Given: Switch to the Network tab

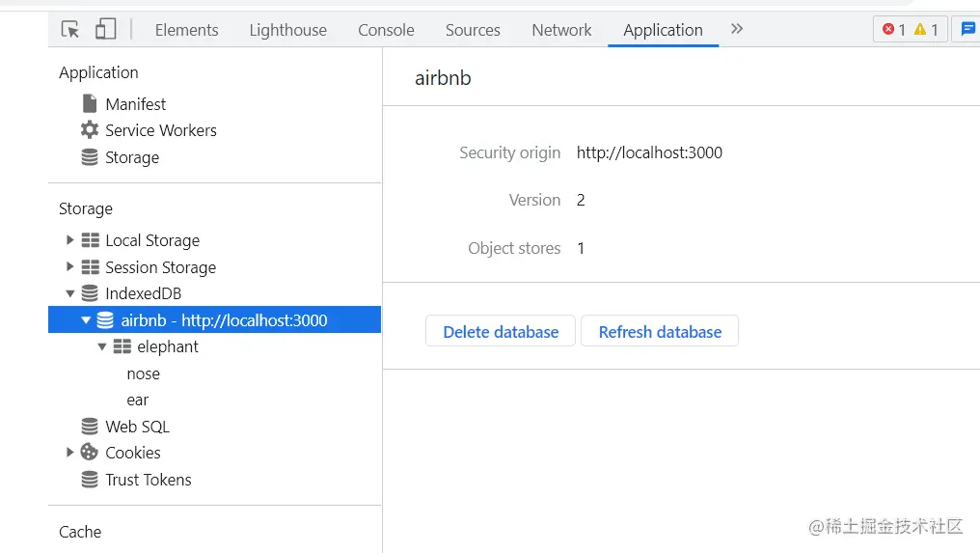Looking at the screenshot, I should pyautogui.click(x=561, y=30).
